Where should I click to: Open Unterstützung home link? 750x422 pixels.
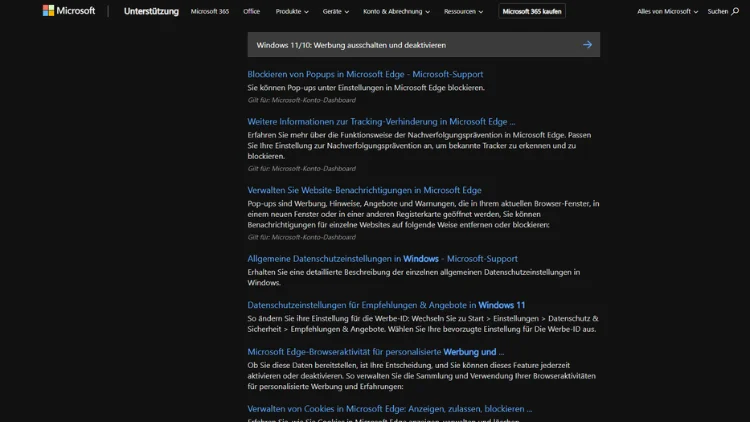click(x=151, y=11)
